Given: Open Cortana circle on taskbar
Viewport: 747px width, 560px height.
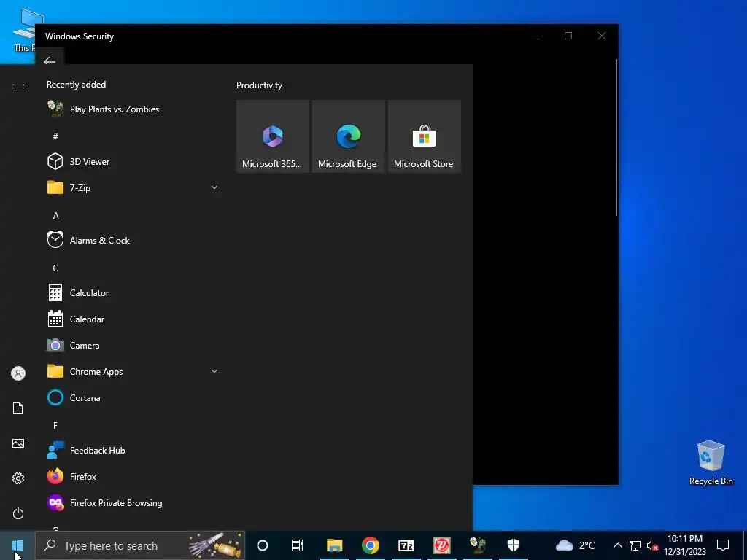Looking at the screenshot, I should [263, 545].
